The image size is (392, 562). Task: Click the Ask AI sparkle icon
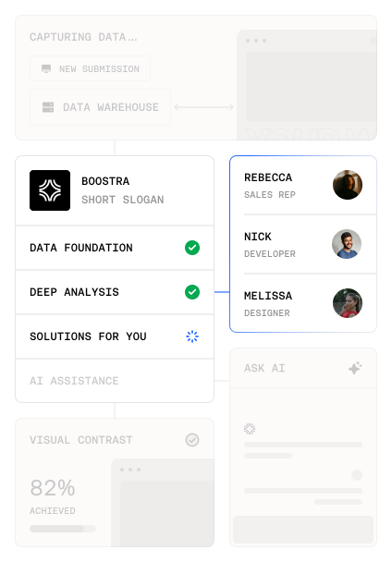coord(355,368)
